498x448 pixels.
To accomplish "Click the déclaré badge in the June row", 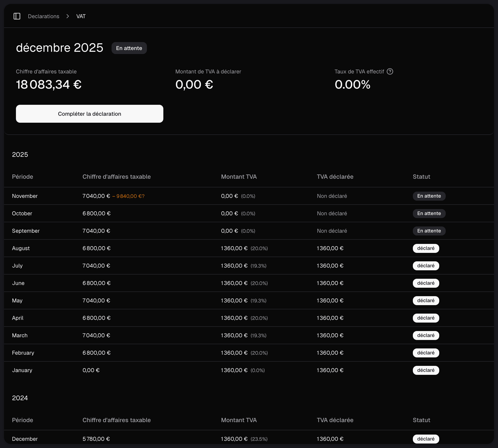I will point(426,283).
